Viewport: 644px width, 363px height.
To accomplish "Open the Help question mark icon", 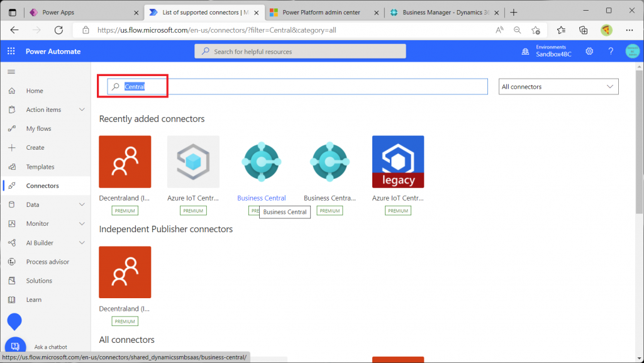I will click(x=611, y=52).
